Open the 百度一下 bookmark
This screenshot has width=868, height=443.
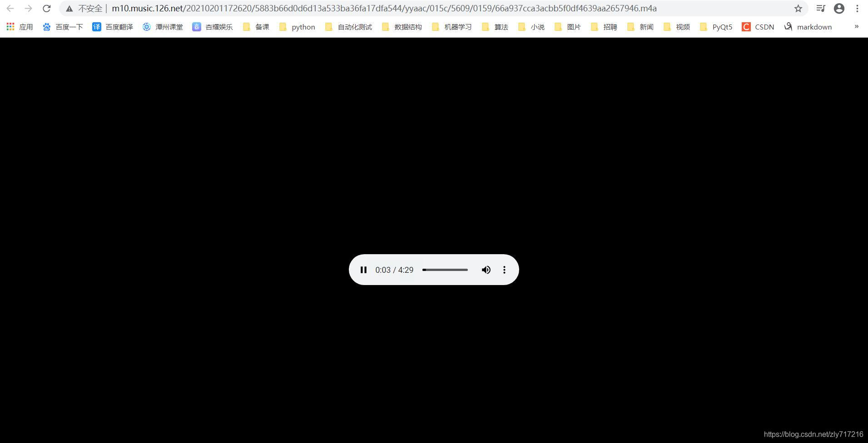click(63, 27)
